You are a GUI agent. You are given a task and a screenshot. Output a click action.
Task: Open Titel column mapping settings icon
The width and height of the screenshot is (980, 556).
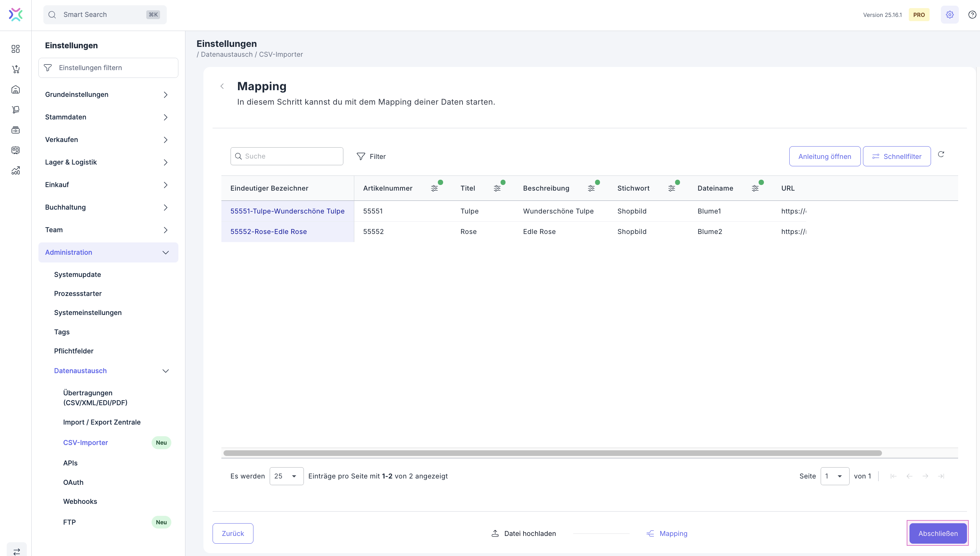[x=497, y=188]
